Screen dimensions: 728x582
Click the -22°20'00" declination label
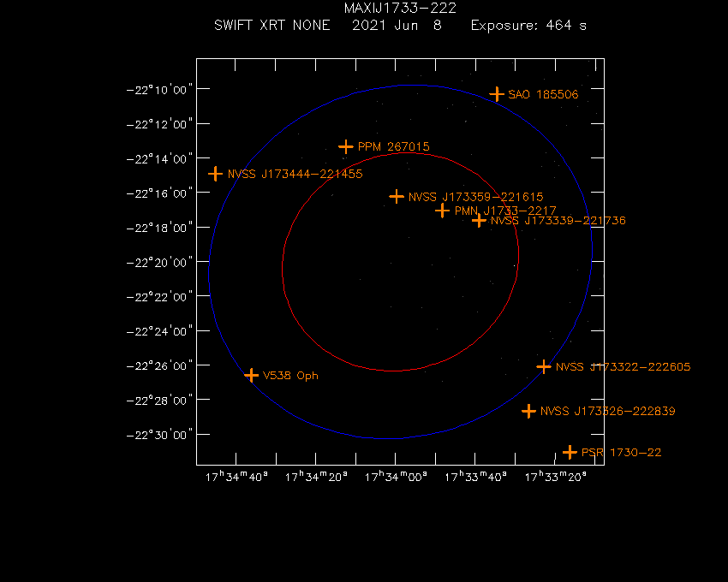tap(159, 262)
